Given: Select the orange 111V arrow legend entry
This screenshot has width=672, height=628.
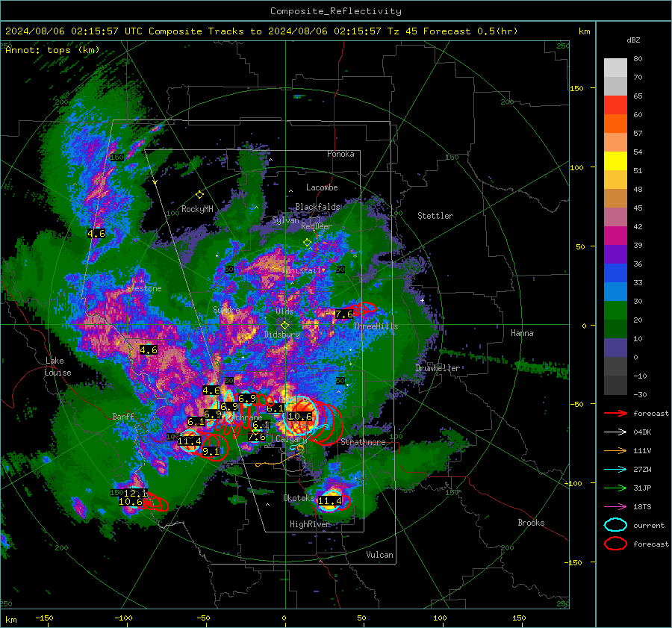Looking at the screenshot, I should [615, 450].
